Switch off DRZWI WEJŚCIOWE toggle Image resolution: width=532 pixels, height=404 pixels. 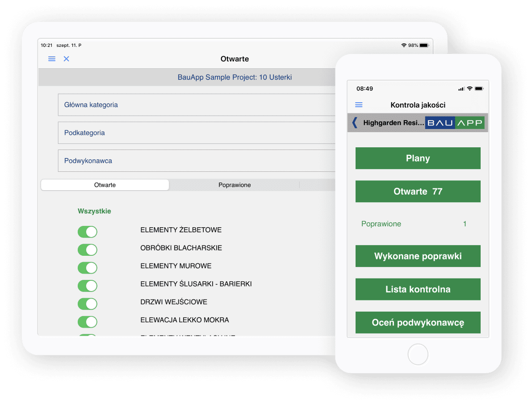(x=88, y=304)
